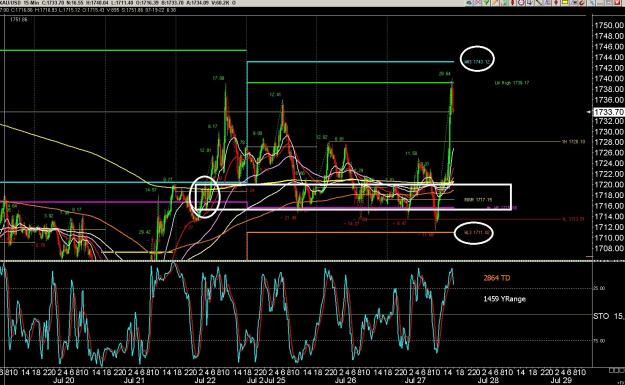The height and width of the screenshot is (385, 625).
Task: Click the Jul 26 date label
Action: click(x=345, y=380)
